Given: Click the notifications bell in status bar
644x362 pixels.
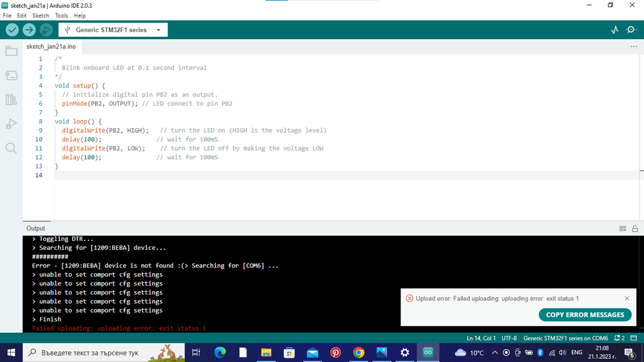Looking at the screenshot, I should click(619, 338).
